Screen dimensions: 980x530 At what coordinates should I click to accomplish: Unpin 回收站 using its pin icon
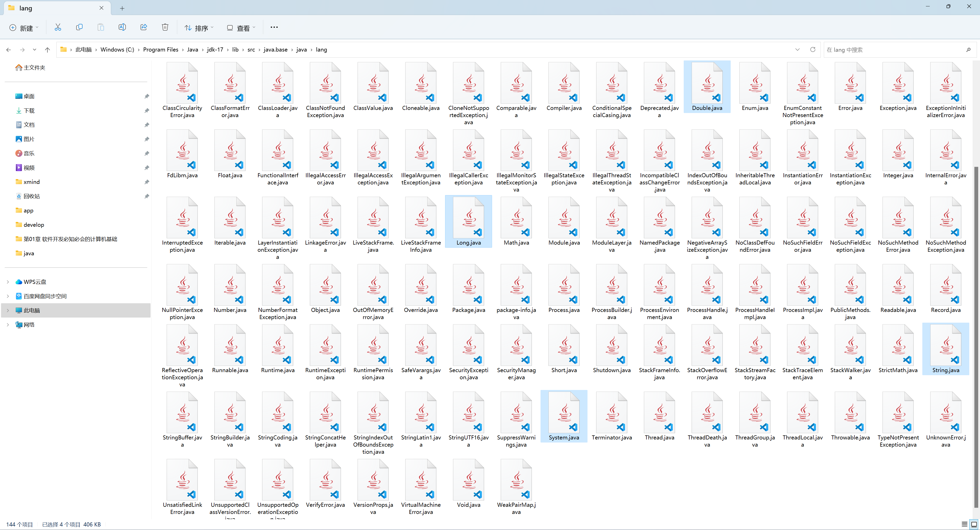coord(146,196)
